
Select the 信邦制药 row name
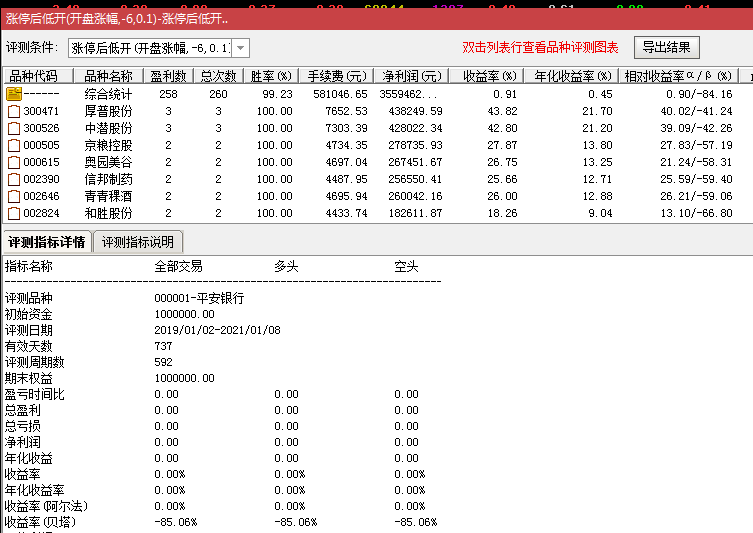(108, 180)
